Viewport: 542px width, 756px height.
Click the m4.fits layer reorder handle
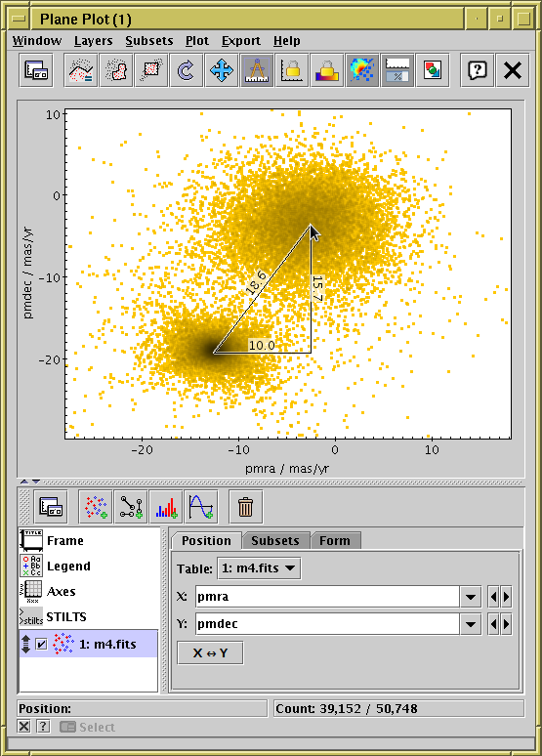point(26,644)
